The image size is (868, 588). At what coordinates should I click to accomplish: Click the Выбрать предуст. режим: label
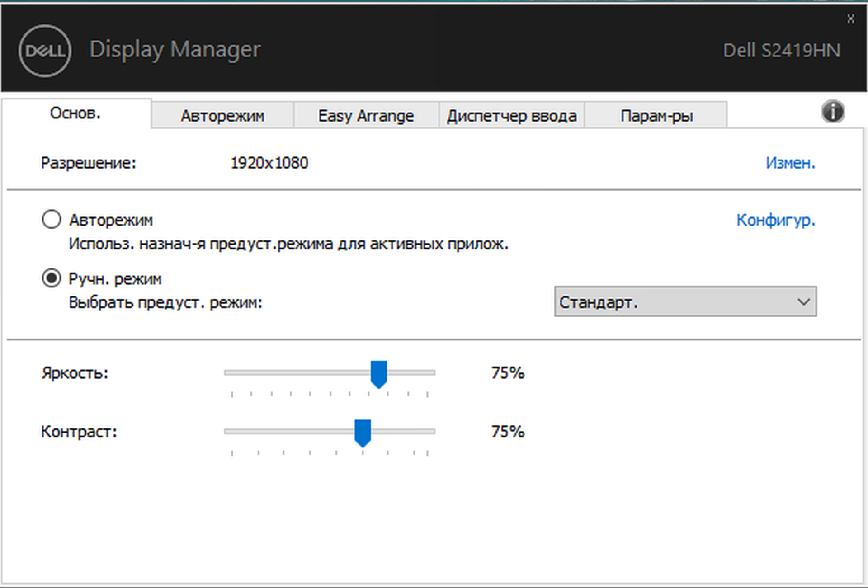pos(165,302)
